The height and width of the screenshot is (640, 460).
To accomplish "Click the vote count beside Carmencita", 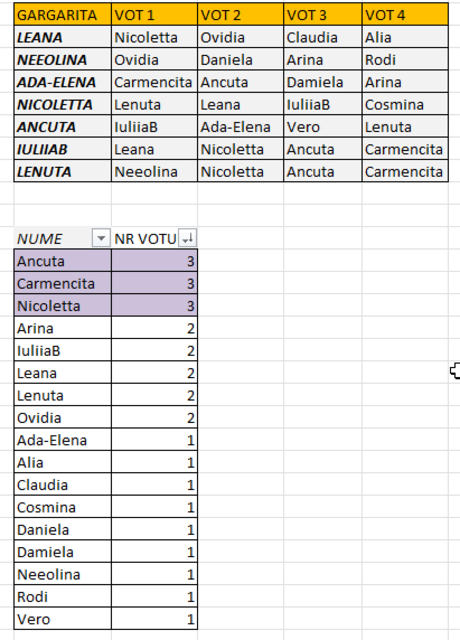I will [154, 283].
